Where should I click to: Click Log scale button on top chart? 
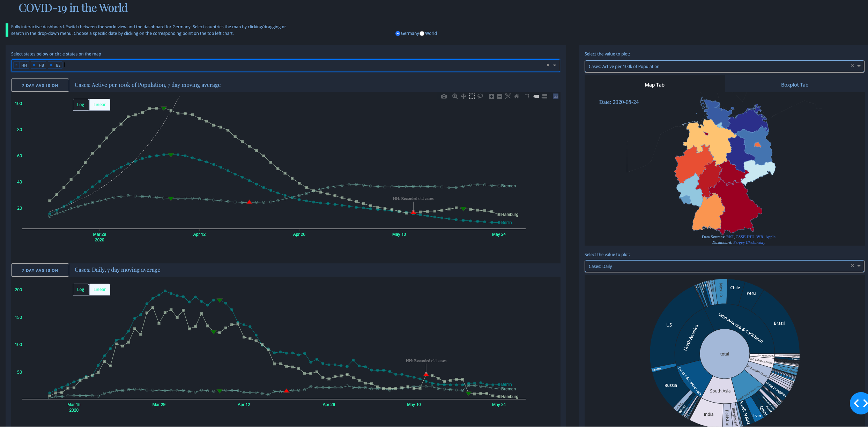81,105
